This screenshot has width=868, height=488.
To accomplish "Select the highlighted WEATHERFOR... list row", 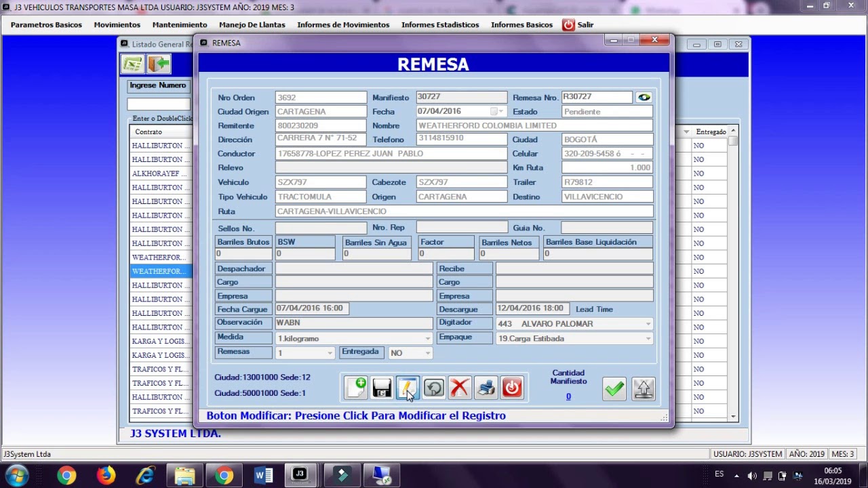I will (160, 271).
